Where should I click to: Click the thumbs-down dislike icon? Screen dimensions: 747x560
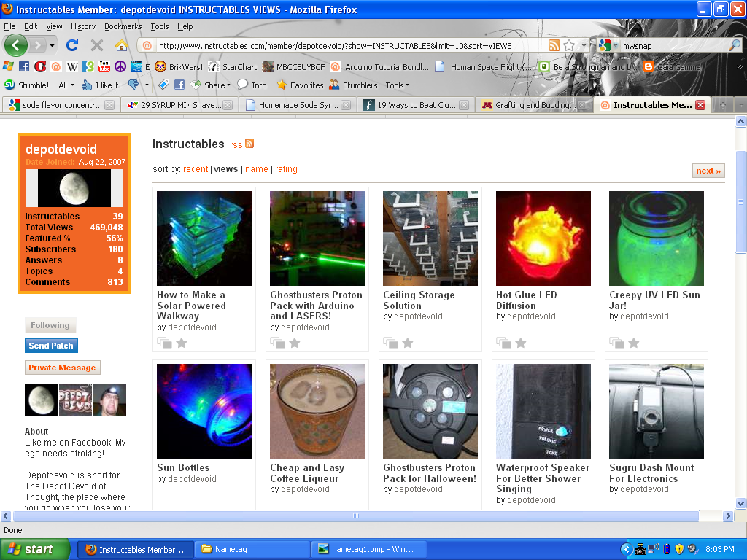click(x=133, y=85)
